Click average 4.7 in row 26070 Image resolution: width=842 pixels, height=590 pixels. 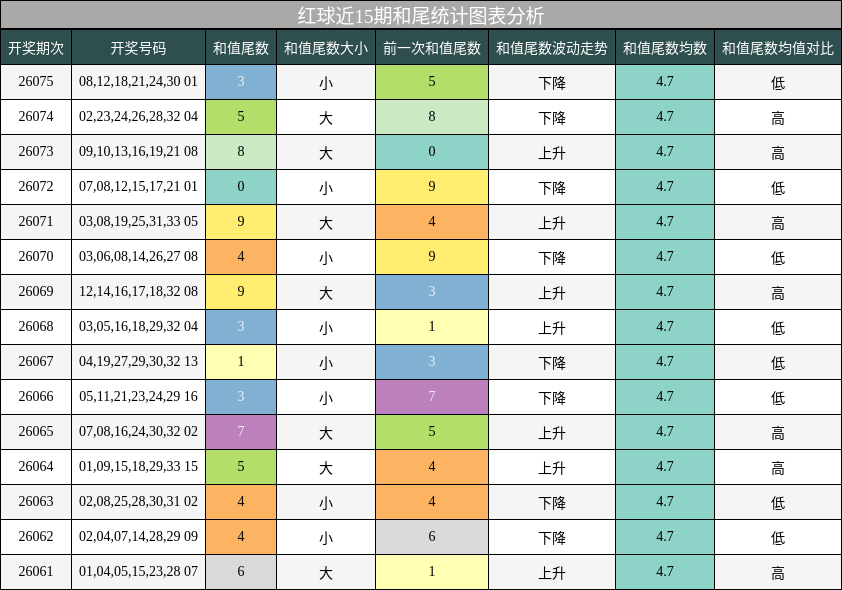[665, 257]
